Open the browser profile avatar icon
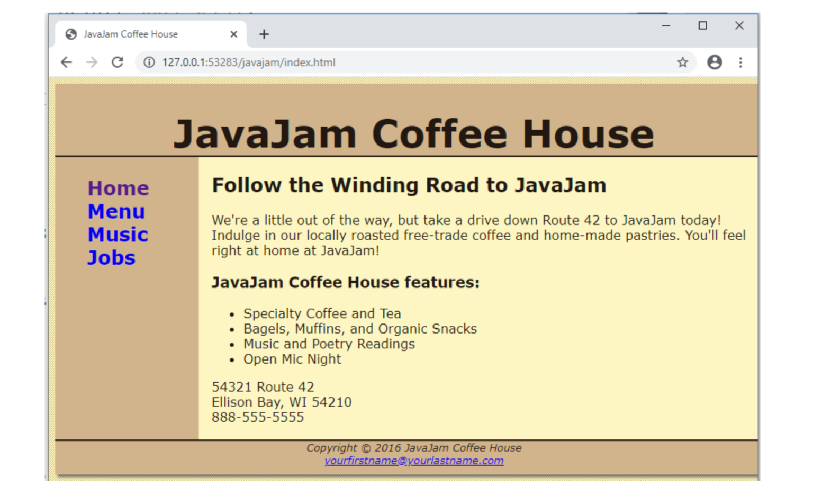 pyautogui.click(x=715, y=62)
